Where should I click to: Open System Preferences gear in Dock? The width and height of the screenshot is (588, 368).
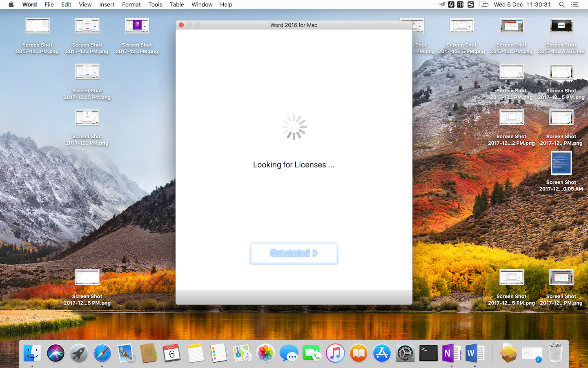pyautogui.click(x=405, y=353)
